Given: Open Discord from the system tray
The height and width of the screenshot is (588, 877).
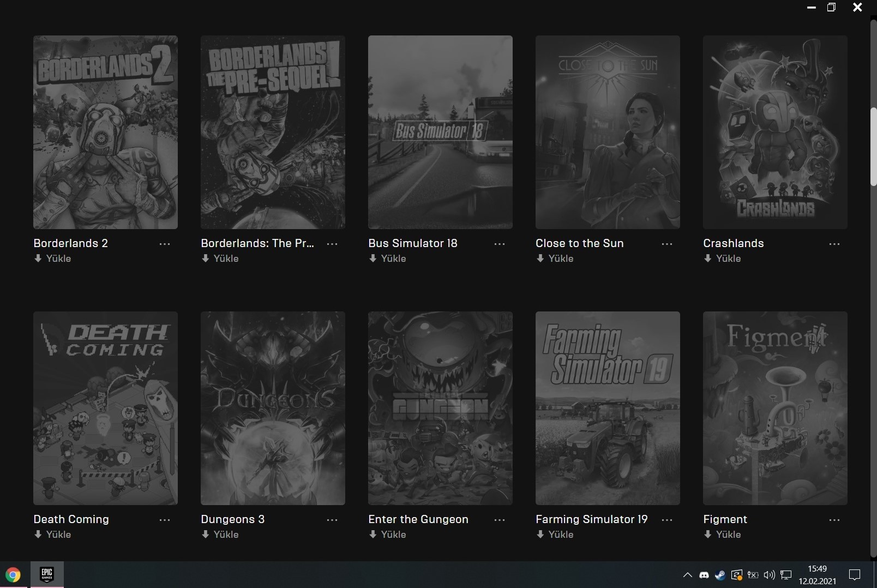Looking at the screenshot, I should pos(704,575).
